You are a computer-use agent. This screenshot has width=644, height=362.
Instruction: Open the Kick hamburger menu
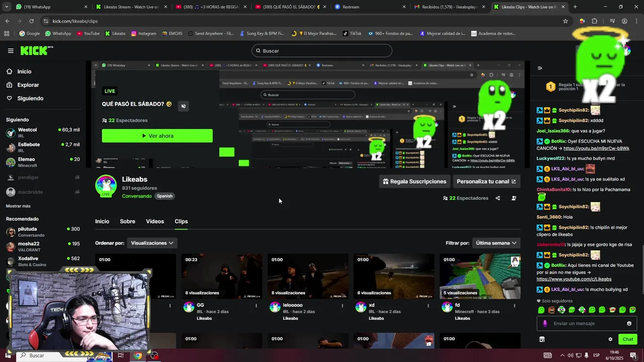(11, 51)
